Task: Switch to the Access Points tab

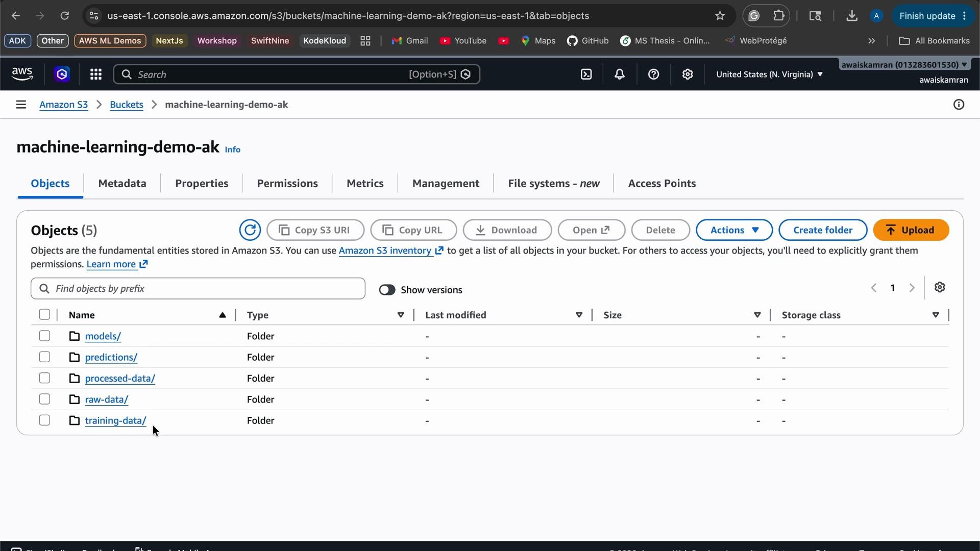Action: (662, 184)
